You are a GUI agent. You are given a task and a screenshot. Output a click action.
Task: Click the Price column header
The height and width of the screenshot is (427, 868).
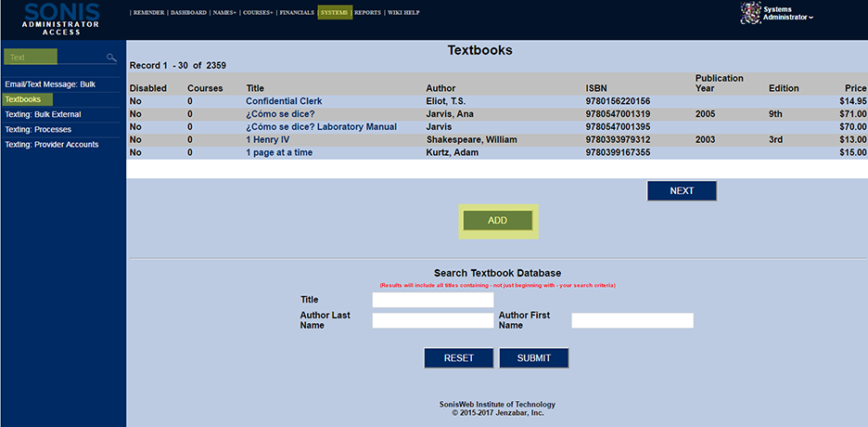pos(856,88)
